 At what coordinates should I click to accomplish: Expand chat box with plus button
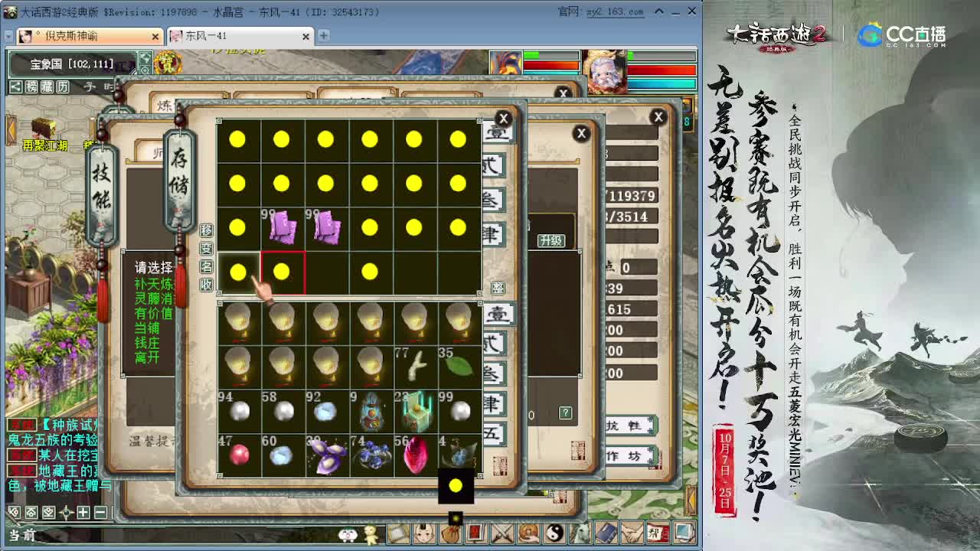tap(83, 512)
